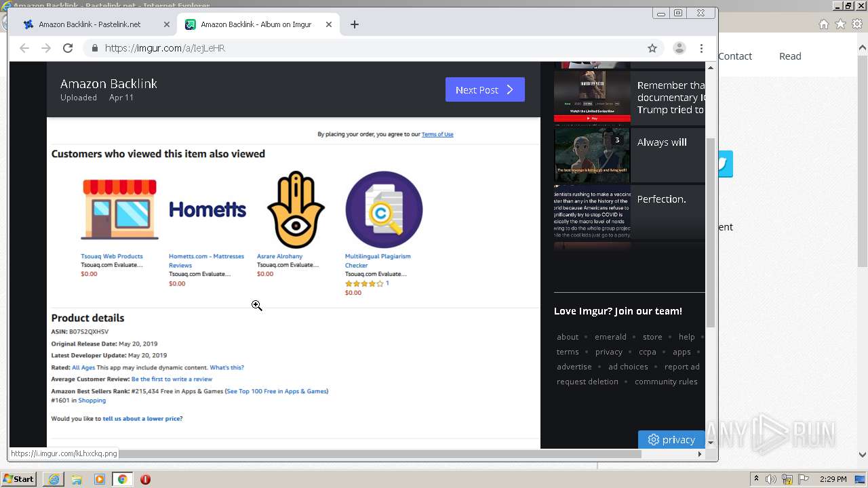Screen dimensions: 868x488
Task: Open the Asrare Alrohany link
Action: tap(279, 256)
